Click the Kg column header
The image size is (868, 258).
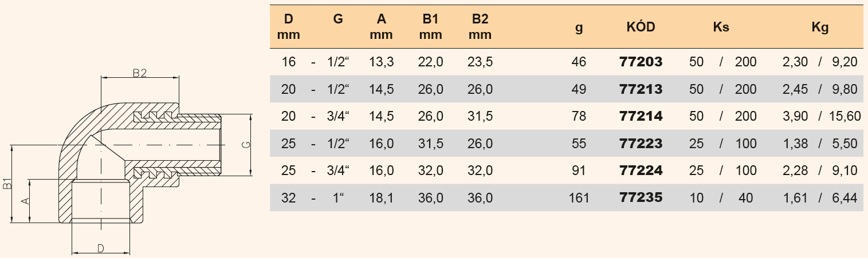click(x=820, y=27)
